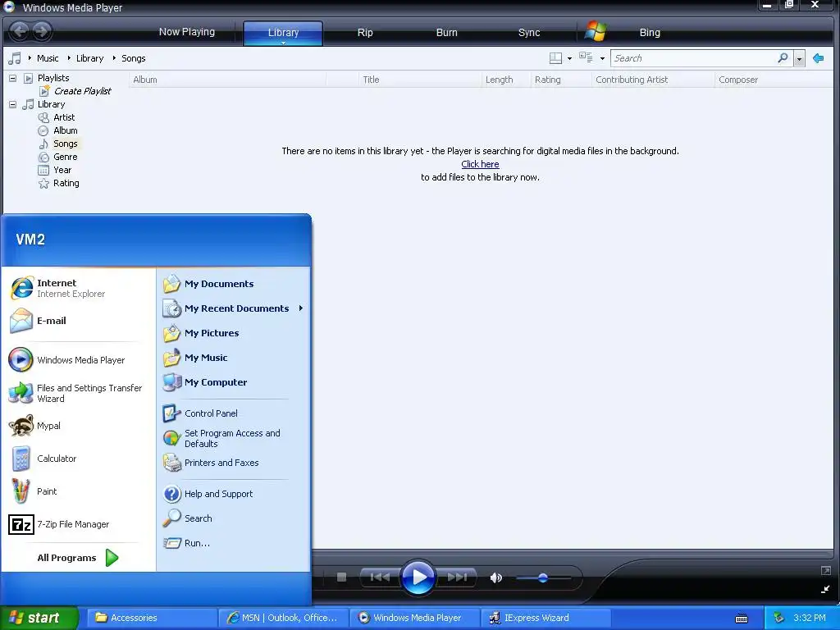Expand All Programs in Start menu
Screen dimensions: 840x630
click(78, 558)
